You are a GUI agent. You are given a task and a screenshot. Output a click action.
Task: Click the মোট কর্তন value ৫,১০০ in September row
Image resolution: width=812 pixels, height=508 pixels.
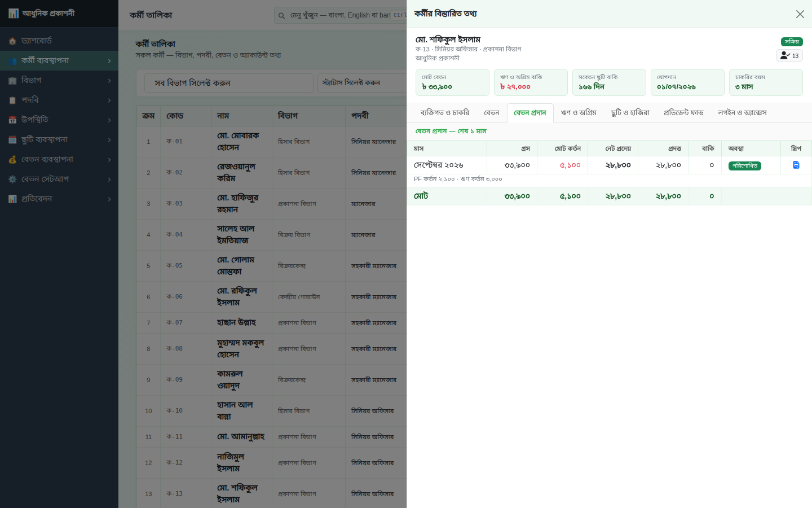point(570,165)
